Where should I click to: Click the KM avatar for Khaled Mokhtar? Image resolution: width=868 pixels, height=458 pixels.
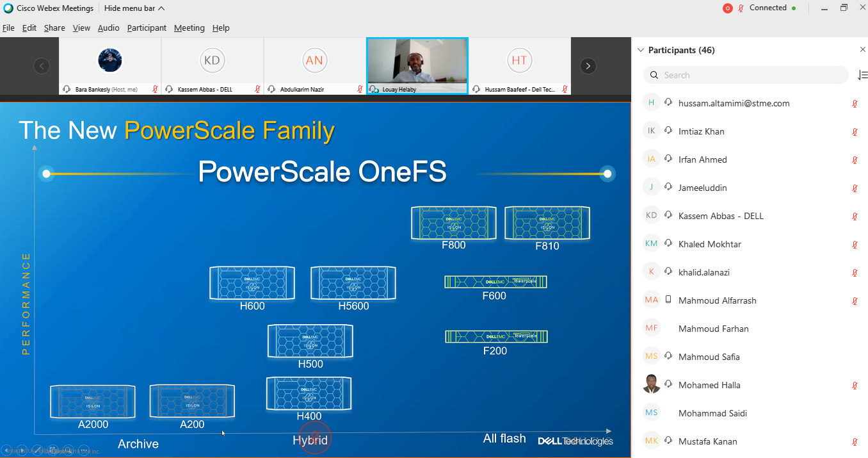pos(652,243)
